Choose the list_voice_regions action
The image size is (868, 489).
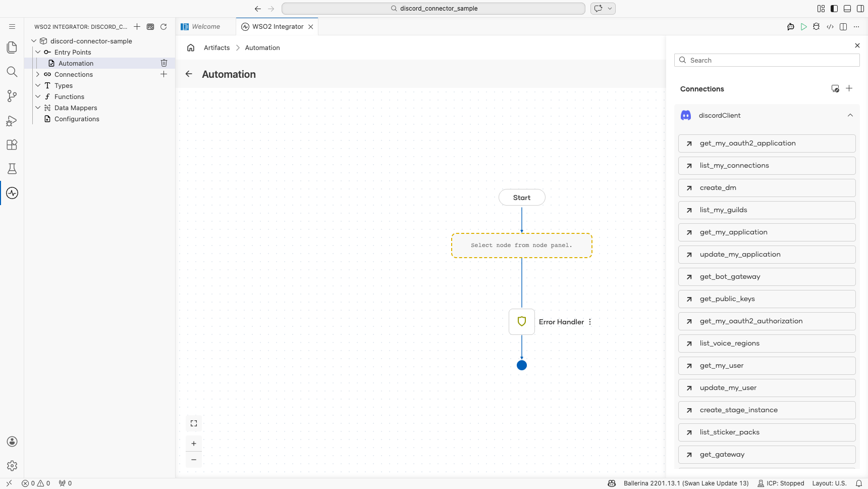tap(767, 344)
